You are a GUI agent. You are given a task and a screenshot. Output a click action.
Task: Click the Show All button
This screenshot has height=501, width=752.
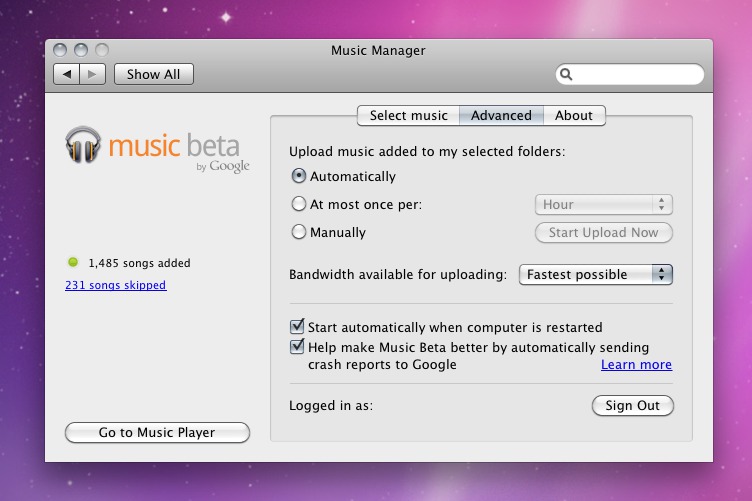(x=153, y=74)
